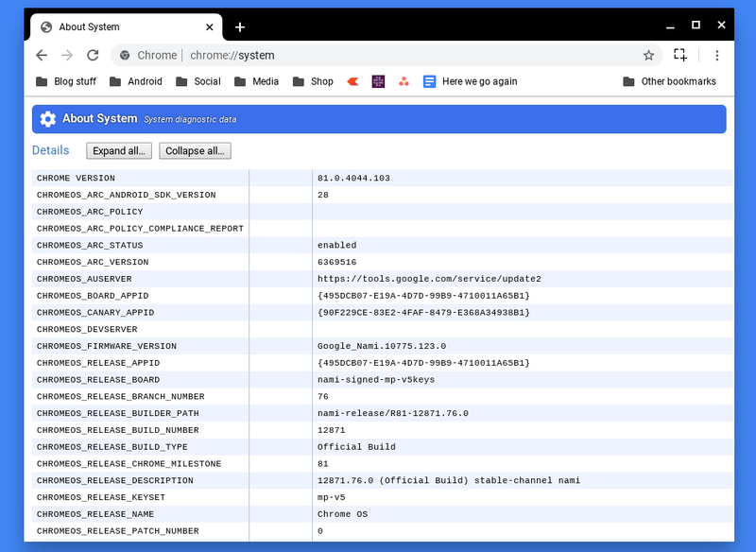The image size is (756, 552).
Task: Click nami-release/R81-12871.76.0 value
Action: tap(393, 413)
